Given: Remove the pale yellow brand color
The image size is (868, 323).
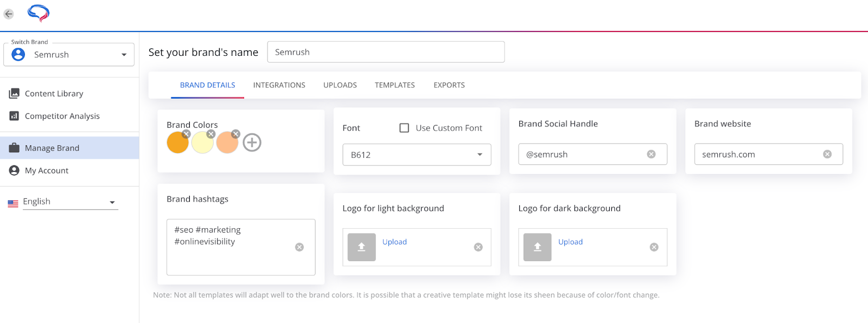Looking at the screenshot, I should click(211, 134).
